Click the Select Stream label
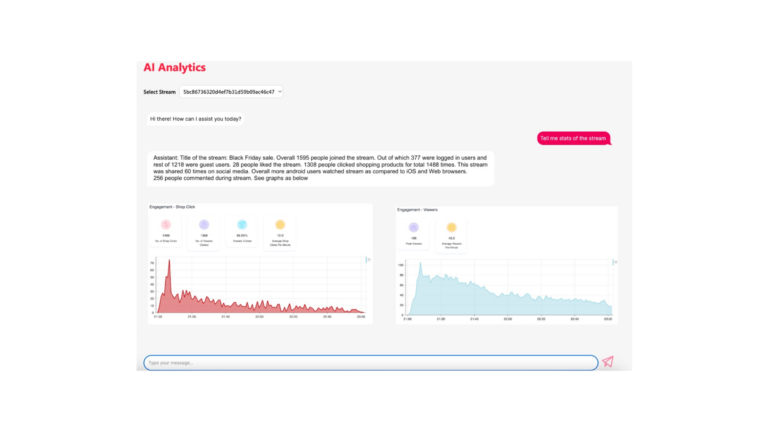 tap(159, 92)
